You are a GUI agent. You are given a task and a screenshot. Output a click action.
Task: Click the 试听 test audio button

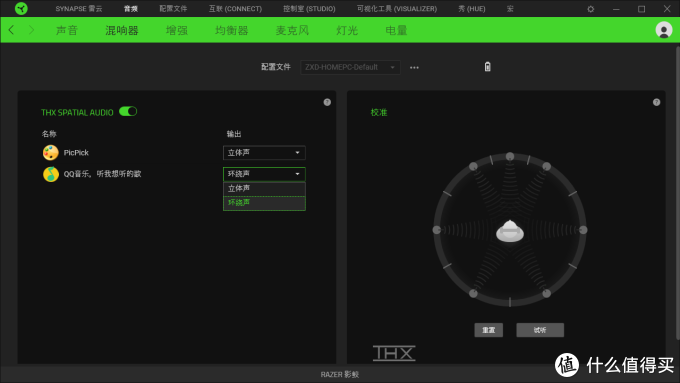(x=540, y=330)
